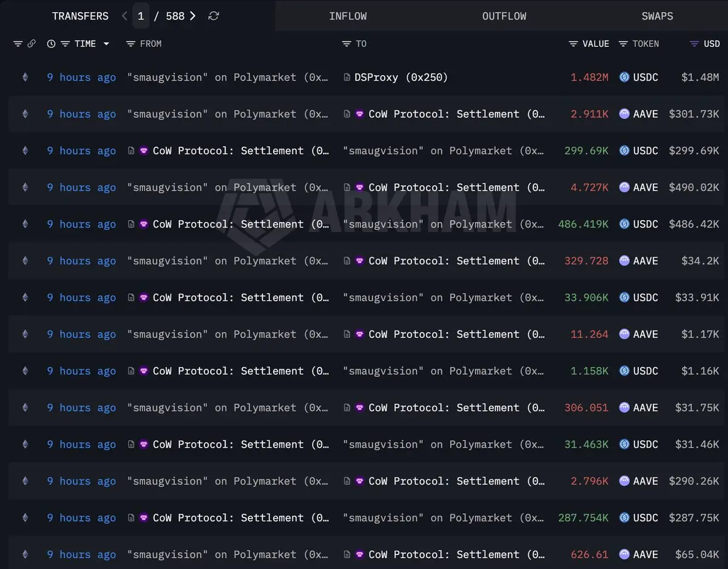
Task: Click AAVE token icon in $31.75K row
Action: coord(624,408)
